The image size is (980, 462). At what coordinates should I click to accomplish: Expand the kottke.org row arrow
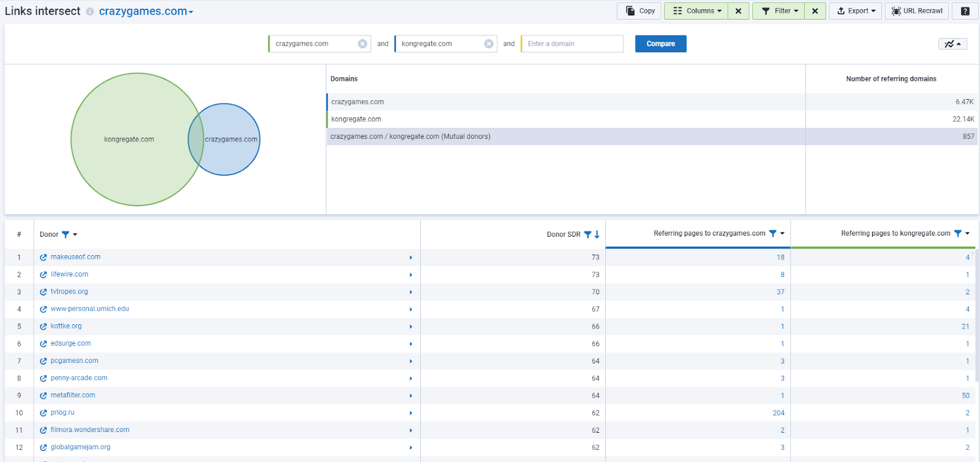[411, 327]
